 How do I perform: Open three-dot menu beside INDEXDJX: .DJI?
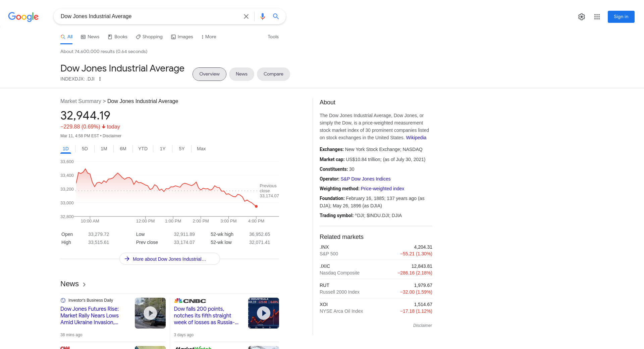coord(100,79)
